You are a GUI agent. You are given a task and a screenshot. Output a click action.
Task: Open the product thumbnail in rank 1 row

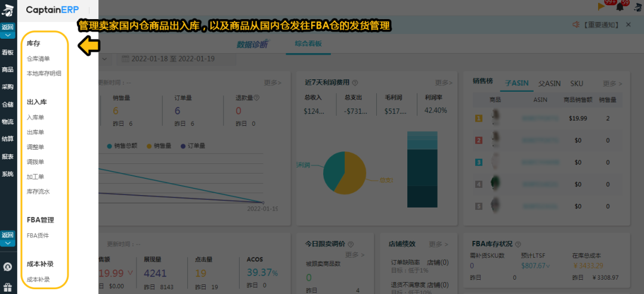tap(496, 118)
